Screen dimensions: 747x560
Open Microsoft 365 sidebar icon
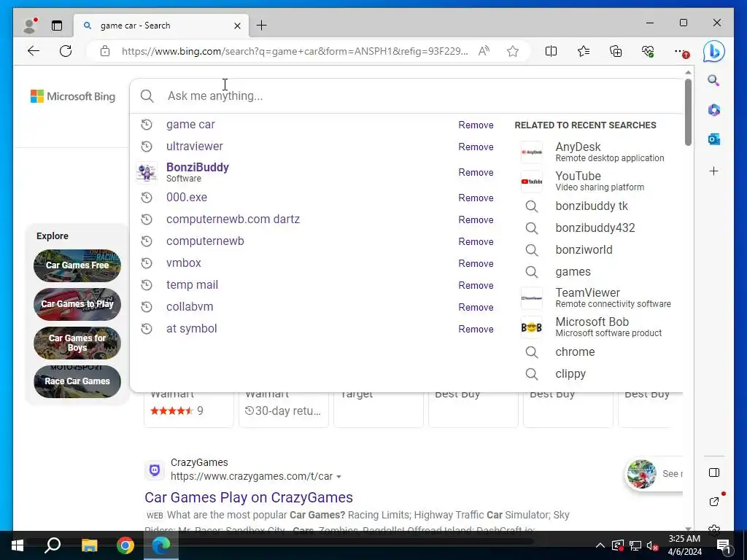click(x=713, y=110)
